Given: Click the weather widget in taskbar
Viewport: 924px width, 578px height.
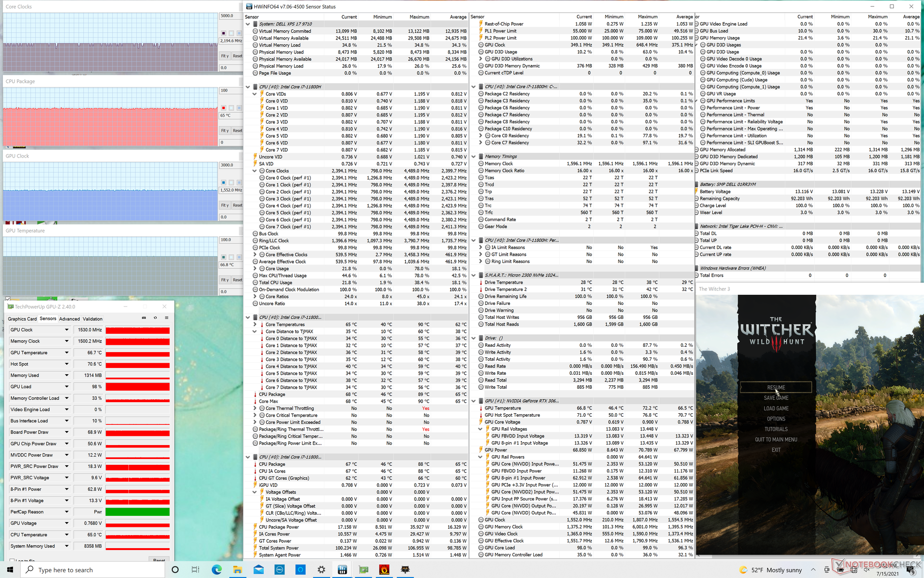Looking at the screenshot, I should click(x=770, y=570).
